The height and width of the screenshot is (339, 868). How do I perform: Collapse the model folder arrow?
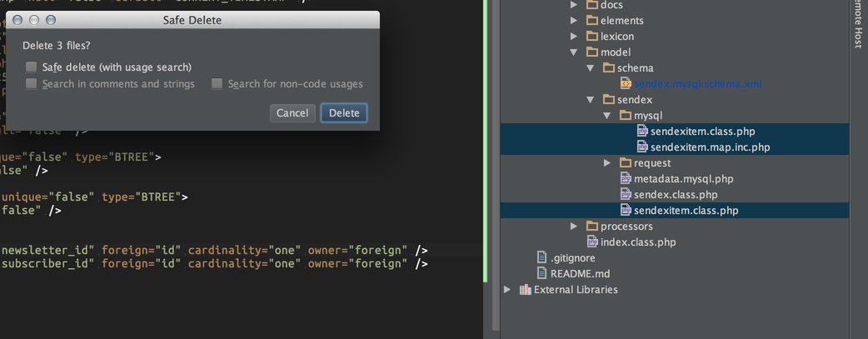pyautogui.click(x=574, y=52)
